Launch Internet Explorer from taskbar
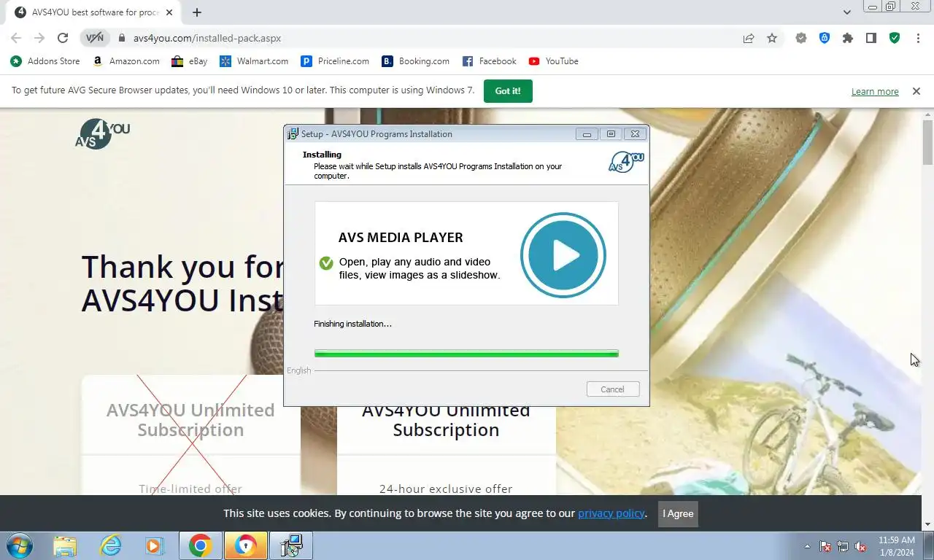 tap(110, 545)
